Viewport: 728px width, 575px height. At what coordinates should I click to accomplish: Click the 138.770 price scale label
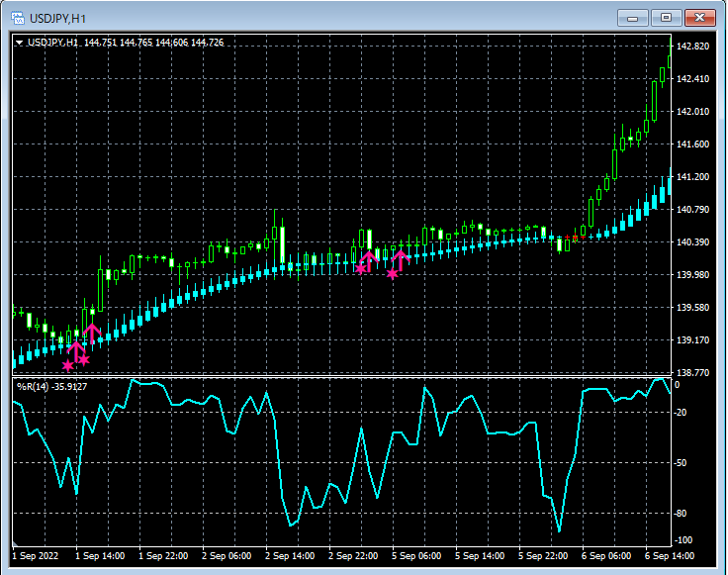coord(692,372)
